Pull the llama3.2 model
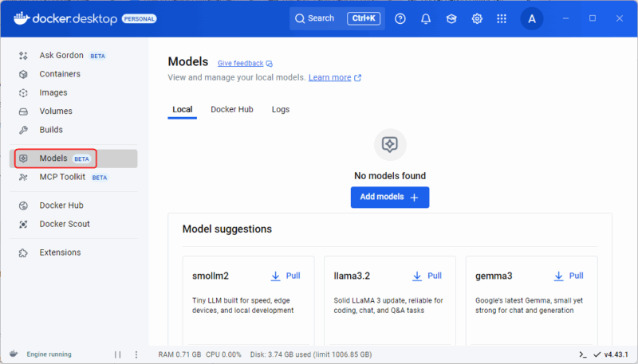The width and height of the screenshot is (638, 364). (x=427, y=276)
